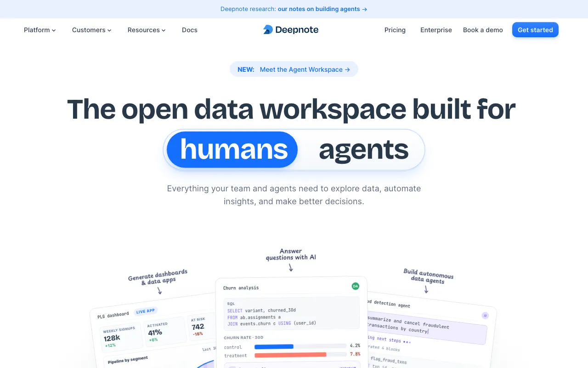
Task: Click the Pipeline by segment label
Action: tap(128, 360)
